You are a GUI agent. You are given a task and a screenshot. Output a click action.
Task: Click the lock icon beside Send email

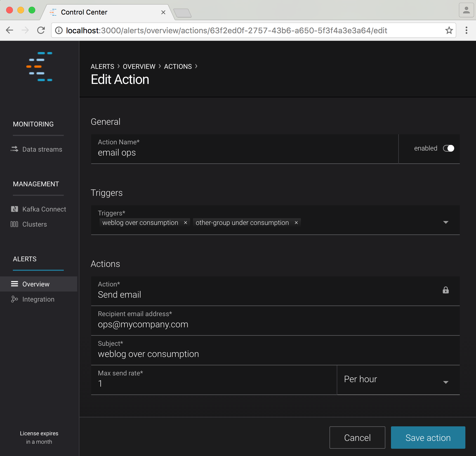tap(446, 290)
